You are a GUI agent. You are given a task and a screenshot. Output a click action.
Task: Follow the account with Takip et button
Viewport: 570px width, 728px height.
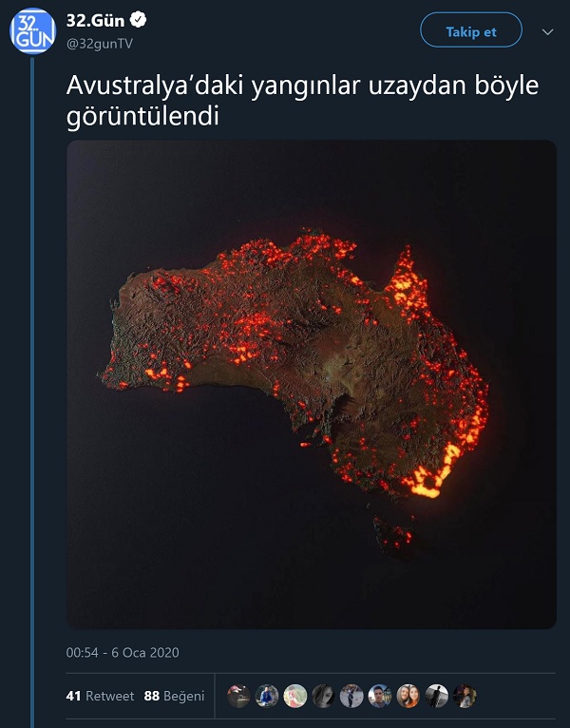(471, 29)
